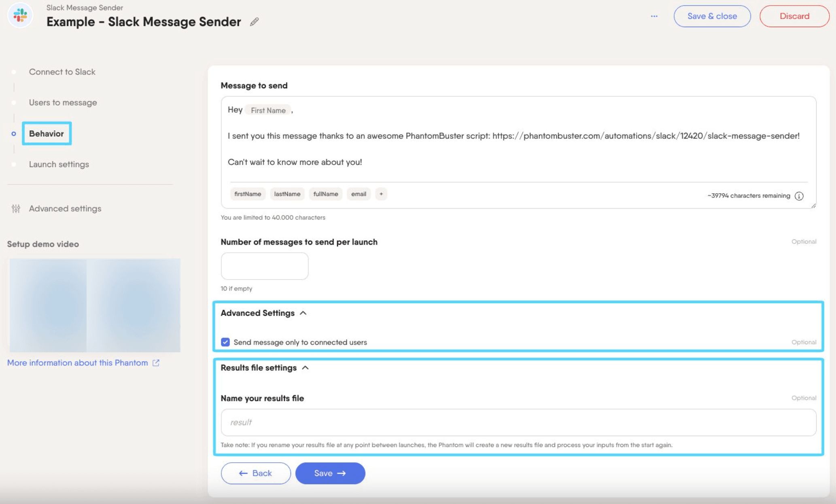This screenshot has height=504, width=836.
Task: Open Advanced settings in the sidebar
Action: coord(65,209)
